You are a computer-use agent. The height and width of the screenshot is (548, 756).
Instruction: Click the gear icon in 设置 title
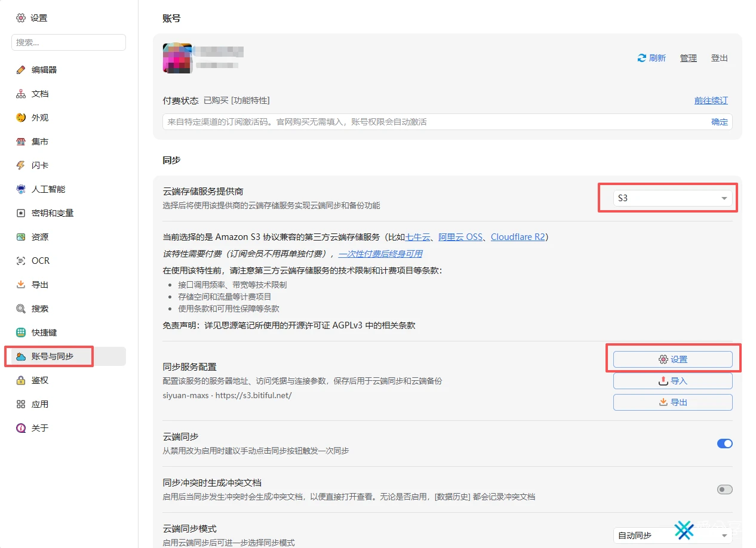21,18
